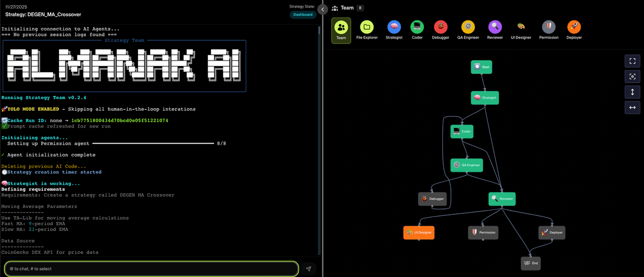Click the center focus graph control icon
This screenshot has width=644, height=277.
pyautogui.click(x=632, y=77)
